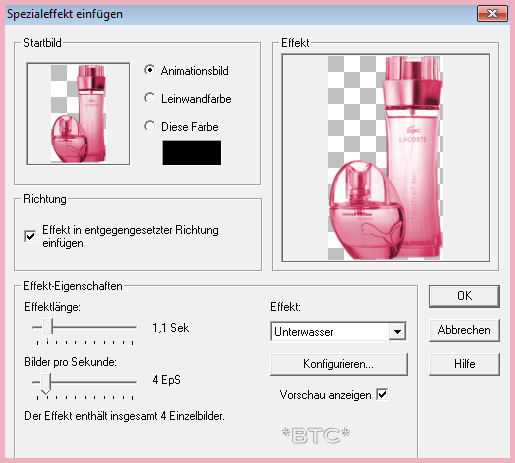Open Hilfe button
Screen dimensions: 515x463
coord(464,364)
